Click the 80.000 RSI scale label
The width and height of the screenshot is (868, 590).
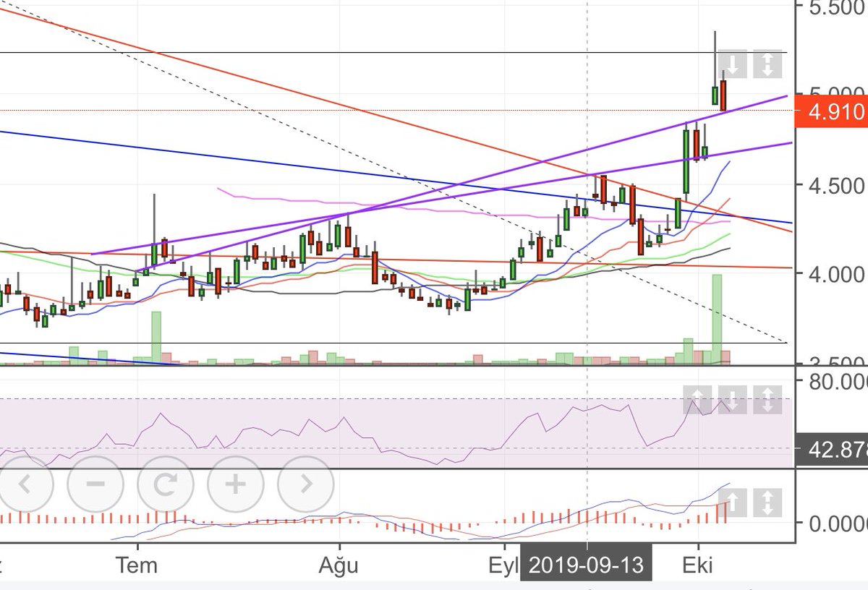tap(839, 381)
